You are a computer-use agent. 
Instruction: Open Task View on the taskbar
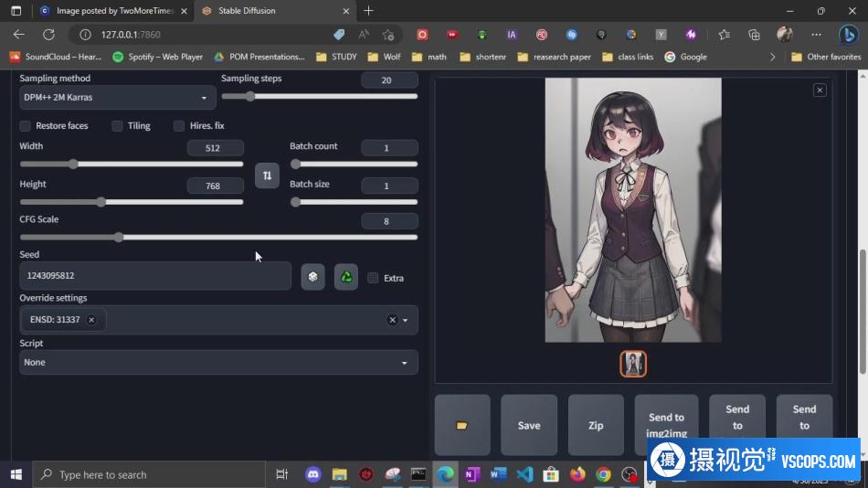coord(281,474)
